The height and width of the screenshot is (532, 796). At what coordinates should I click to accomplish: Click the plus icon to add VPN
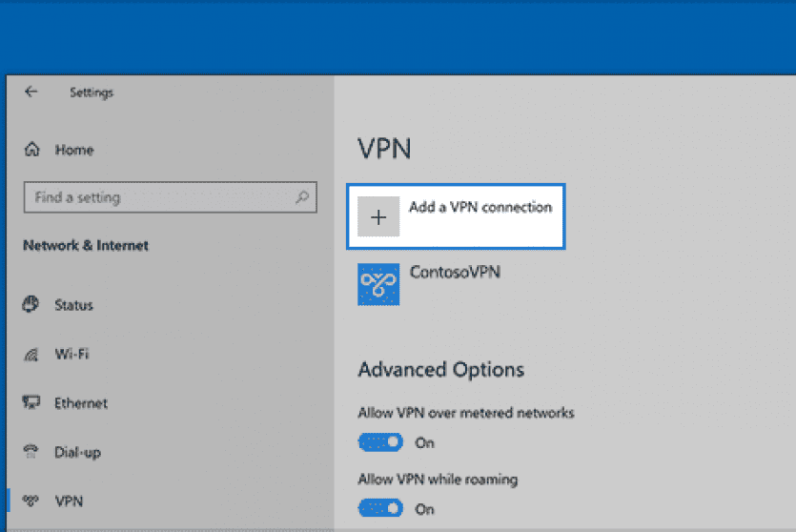[x=378, y=217]
